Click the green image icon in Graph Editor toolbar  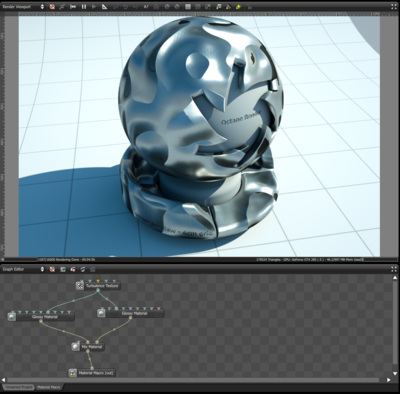pos(63,269)
